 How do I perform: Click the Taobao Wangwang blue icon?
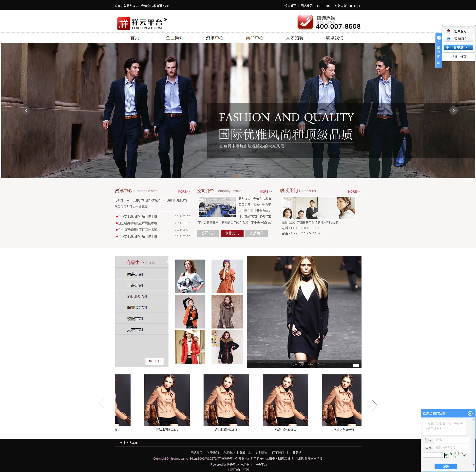point(448,39)
